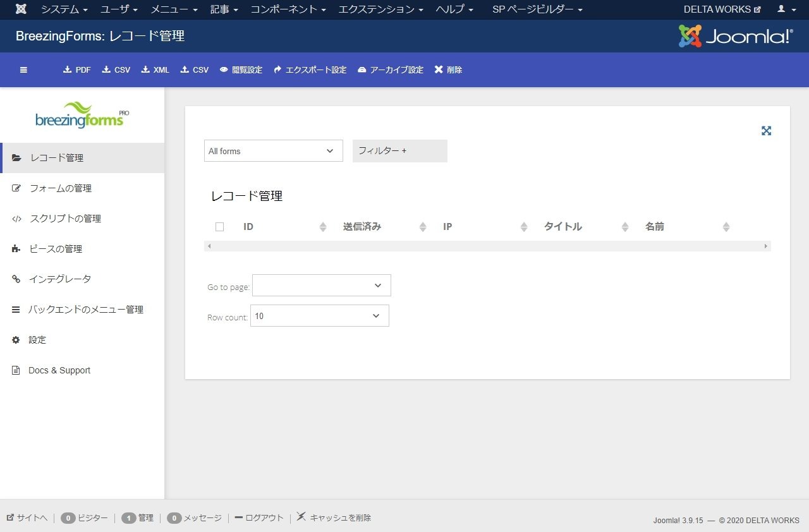This screenshot has width=809, height=532.
Task: Check the select-all records checkbox
Action: 219,226
